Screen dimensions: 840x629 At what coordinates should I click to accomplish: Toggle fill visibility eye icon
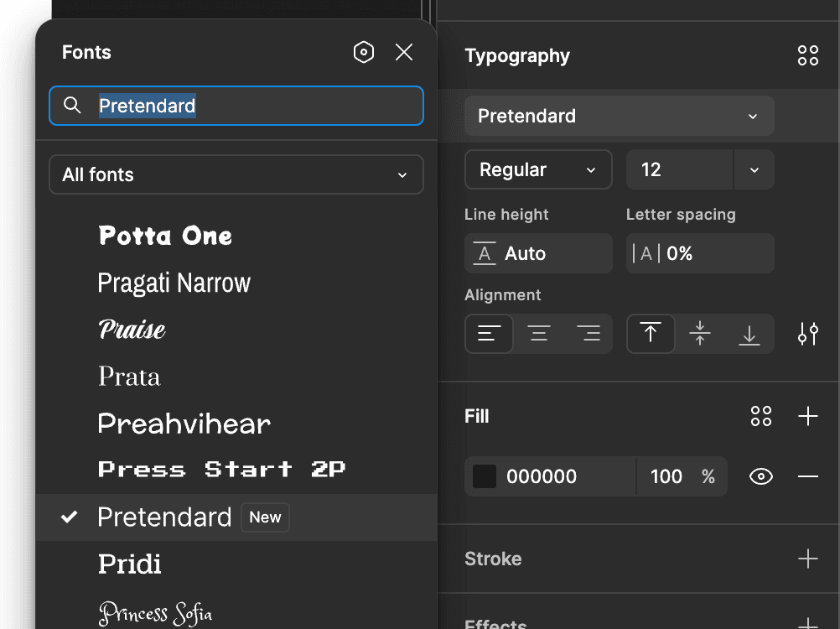760,476
